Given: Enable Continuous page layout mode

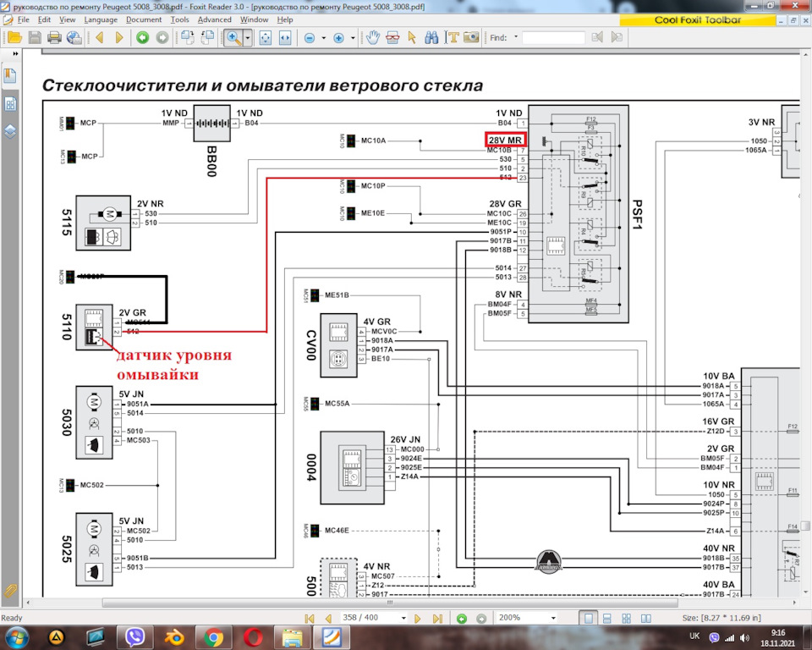Looking at the screenshot, I should (x=607, y=619).
